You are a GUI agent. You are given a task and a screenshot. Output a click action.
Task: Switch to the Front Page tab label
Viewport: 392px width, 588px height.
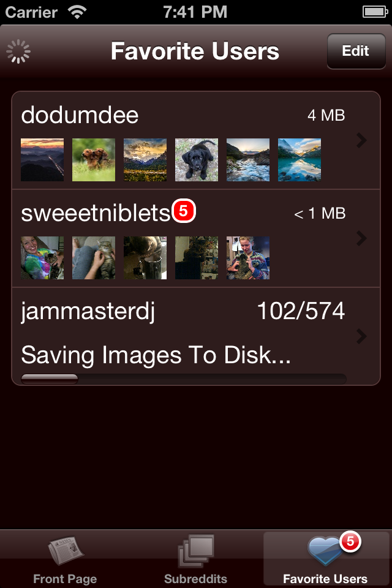point(65,578)
